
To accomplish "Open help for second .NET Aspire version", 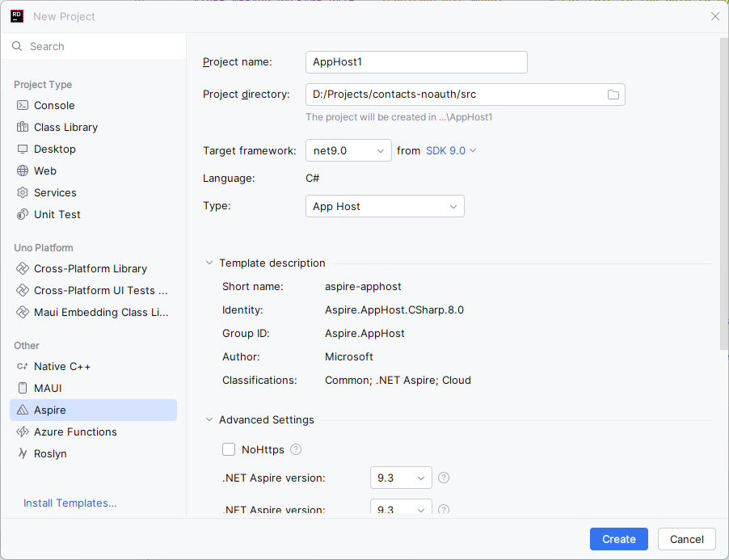I will [444, 509].
